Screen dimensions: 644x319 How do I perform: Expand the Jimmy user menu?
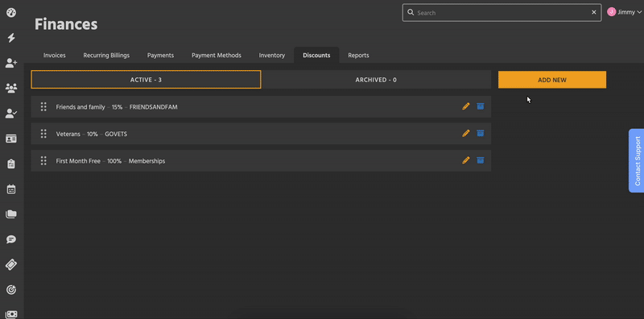tap(624, 12)
